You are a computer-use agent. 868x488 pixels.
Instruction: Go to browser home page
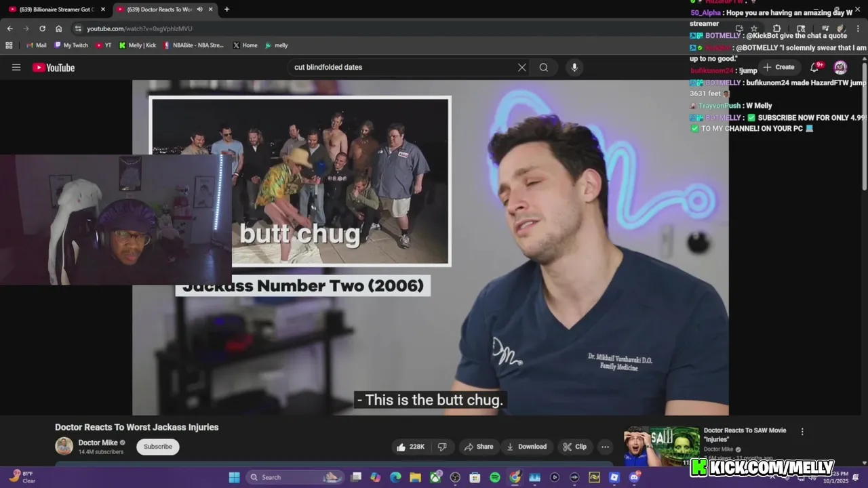[59, 28]
